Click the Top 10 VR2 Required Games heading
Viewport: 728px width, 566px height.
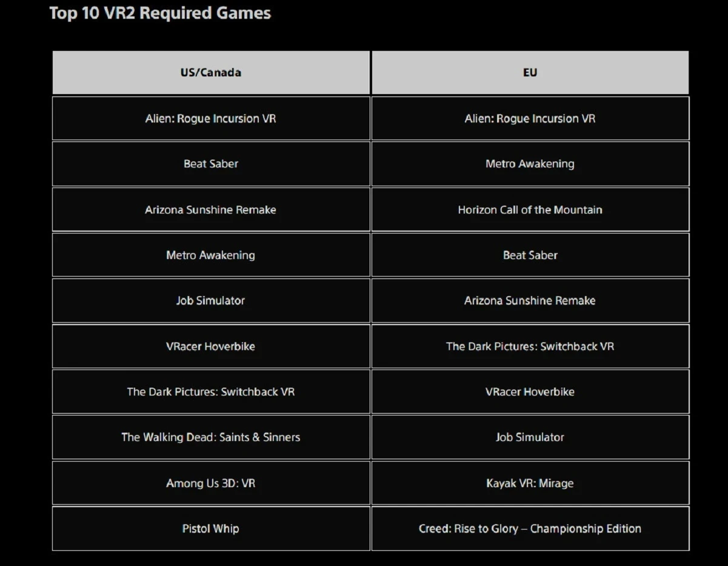point(160,13)
